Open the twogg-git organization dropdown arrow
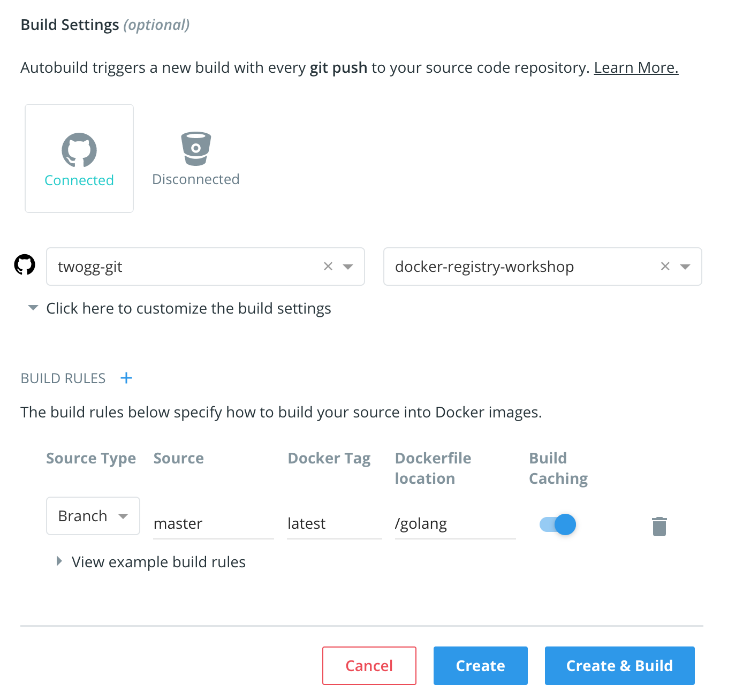 pos(348,267)
